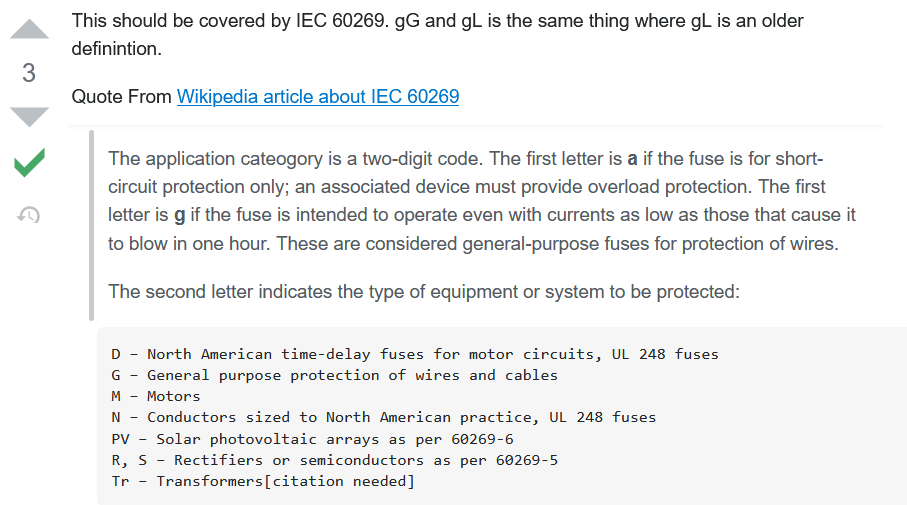The height and width of the screenshot is (505, 907).
Task: Click the 'Quote From' text label
Action: pyautogui.click(x=122, y=97)
